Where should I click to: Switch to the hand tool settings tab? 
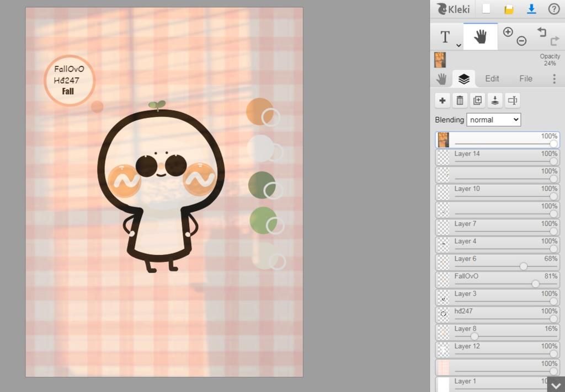coord(441,79)
